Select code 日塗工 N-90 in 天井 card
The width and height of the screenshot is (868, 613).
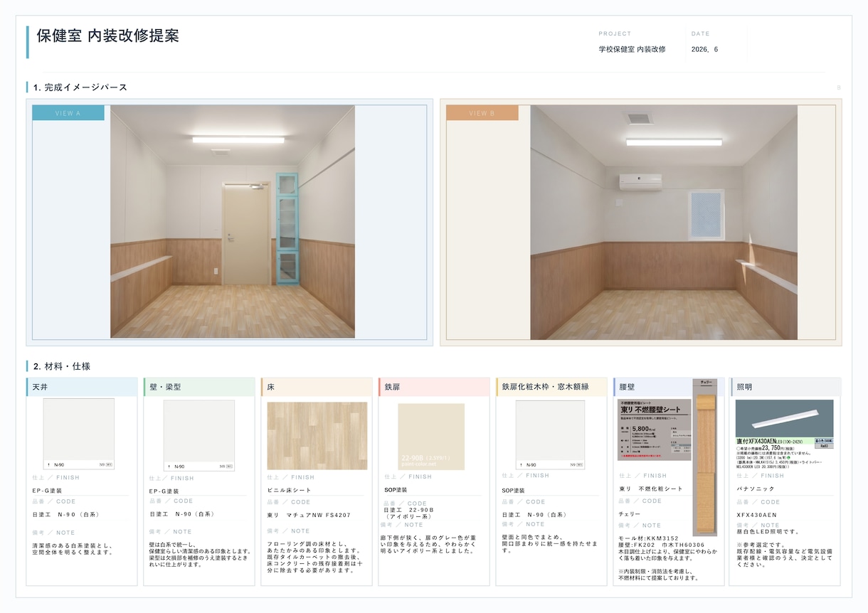[x=65, y=514]
